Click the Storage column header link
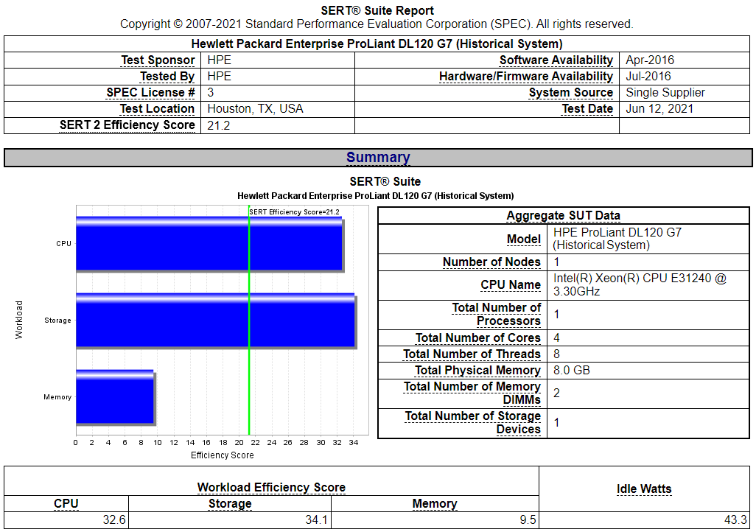 pos(230,503)
